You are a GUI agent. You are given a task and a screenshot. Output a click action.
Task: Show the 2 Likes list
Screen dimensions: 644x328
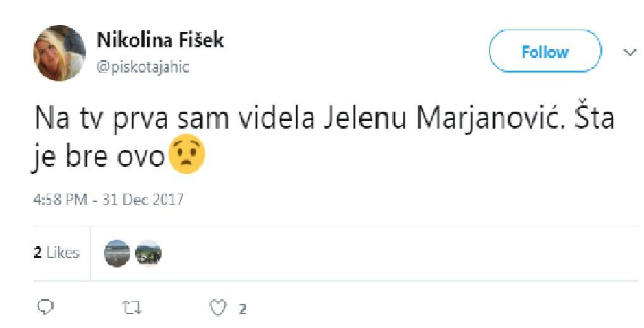tap(57, 253)
